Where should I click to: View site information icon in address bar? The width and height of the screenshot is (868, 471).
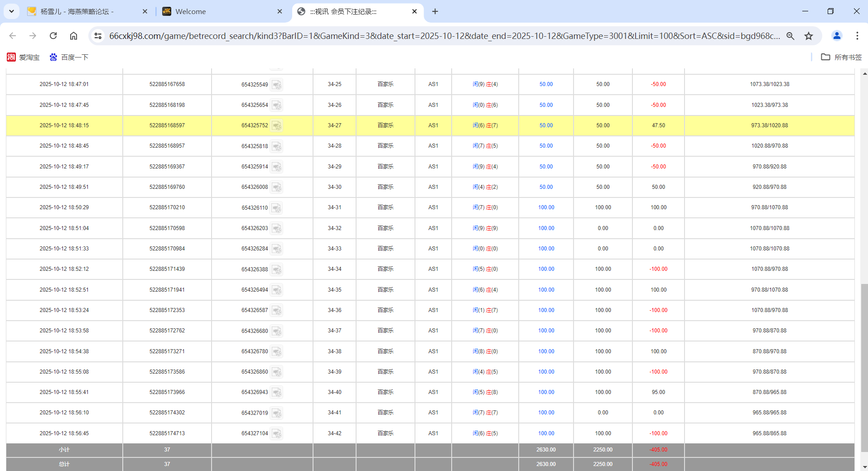[98, 36]
